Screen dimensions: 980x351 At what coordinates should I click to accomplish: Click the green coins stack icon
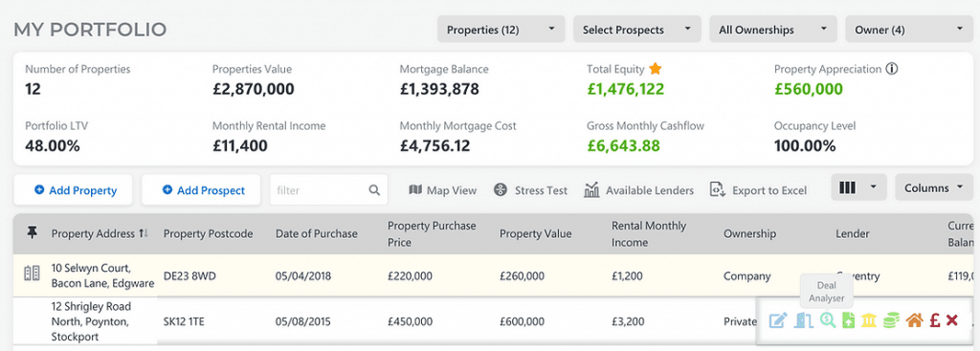891,321
